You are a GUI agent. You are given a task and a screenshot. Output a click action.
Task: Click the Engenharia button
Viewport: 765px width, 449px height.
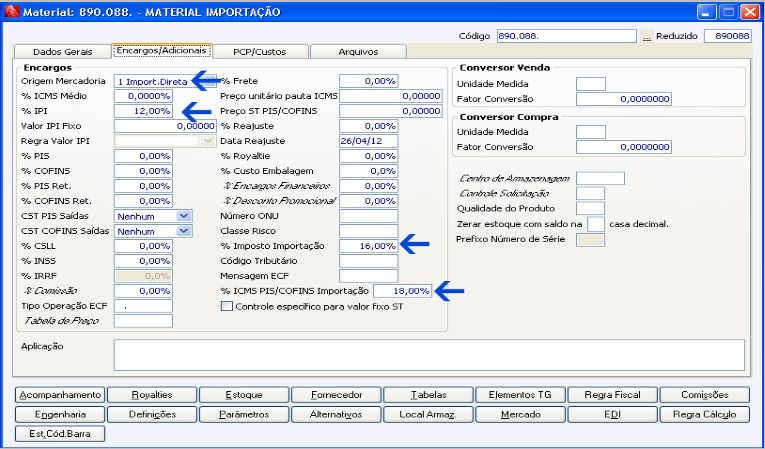tap(60, 414)
